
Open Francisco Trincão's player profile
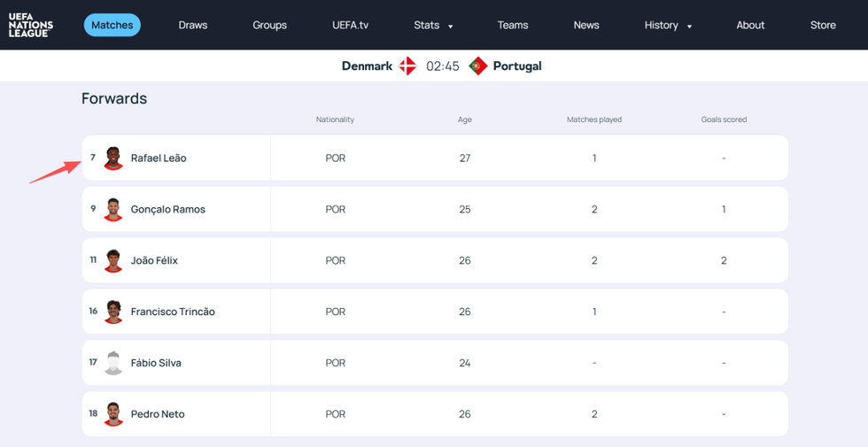(173, 312)
